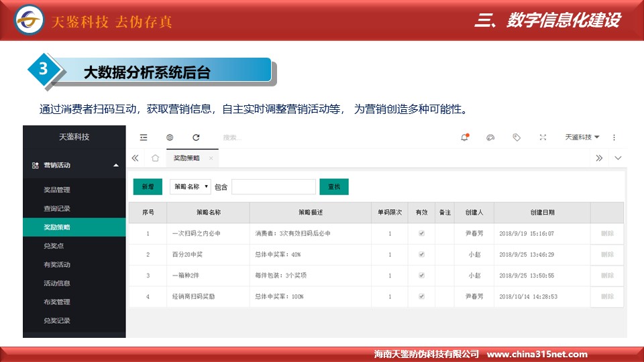This screenshot has width=644, height=362.
Task: Go to the home tab icon
Action: click(155, 158)
